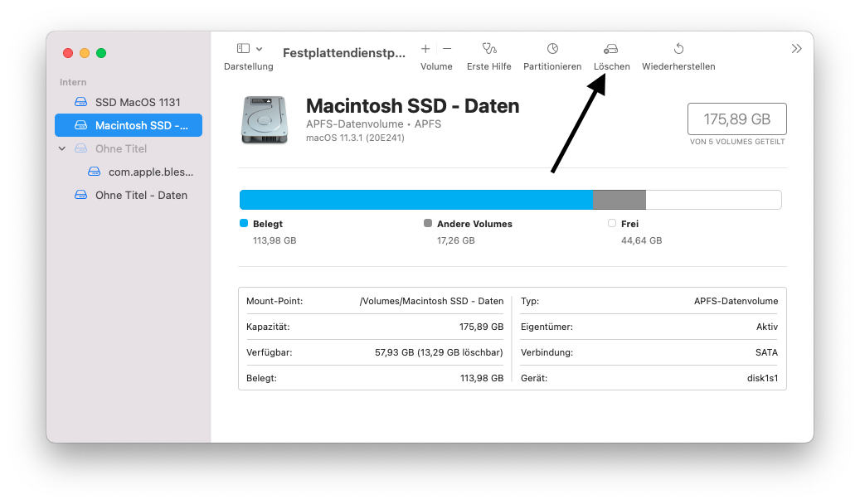The image size is (860, 504).
Task: Collapse the Ohne Titel tree group
Action: point(62,148)
